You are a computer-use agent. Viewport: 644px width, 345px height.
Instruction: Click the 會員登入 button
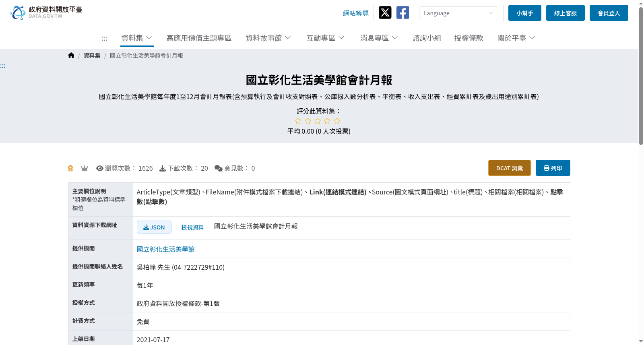[609, 13]
